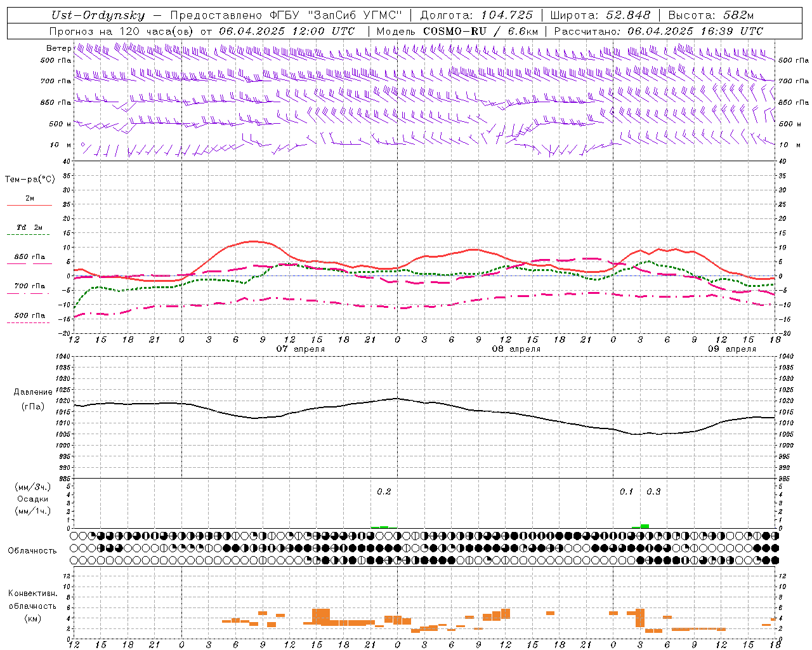The width and height of the screenshot is (812, 650).
Task: Click the Конвективн. облачность (км) label
Action: pyautogui.click(x=32, y=606)
